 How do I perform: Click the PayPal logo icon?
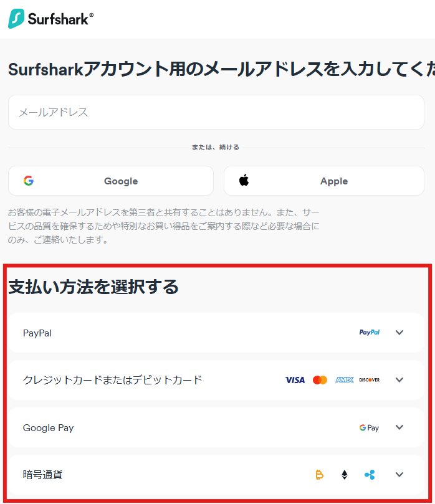(x=370, y=333)
